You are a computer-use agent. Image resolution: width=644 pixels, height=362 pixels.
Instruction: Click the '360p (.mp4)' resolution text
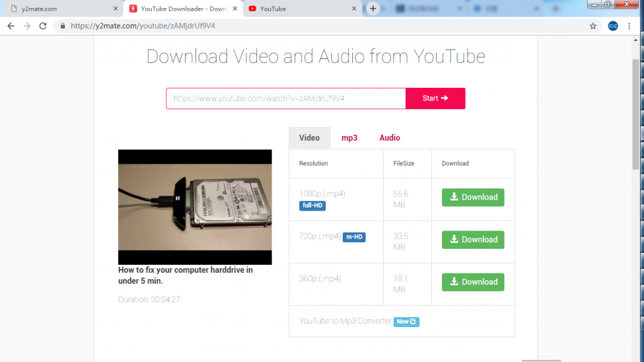pos(320,279)
